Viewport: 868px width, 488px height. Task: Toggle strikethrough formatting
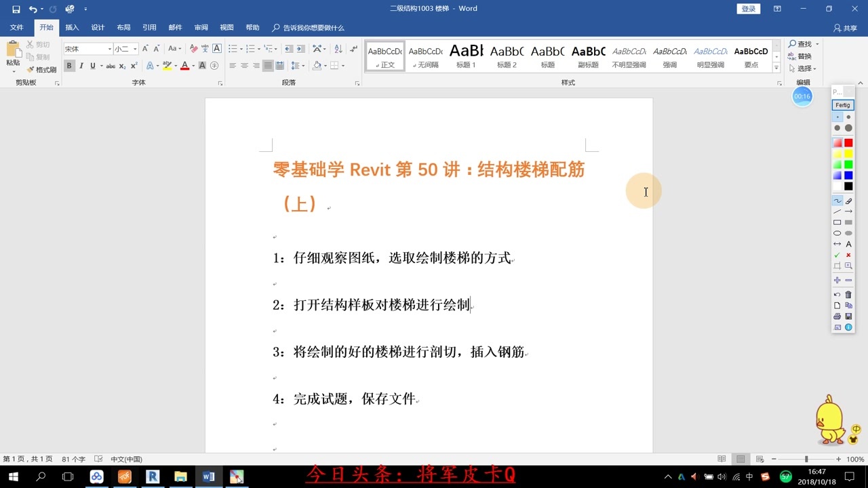point(111,66)
